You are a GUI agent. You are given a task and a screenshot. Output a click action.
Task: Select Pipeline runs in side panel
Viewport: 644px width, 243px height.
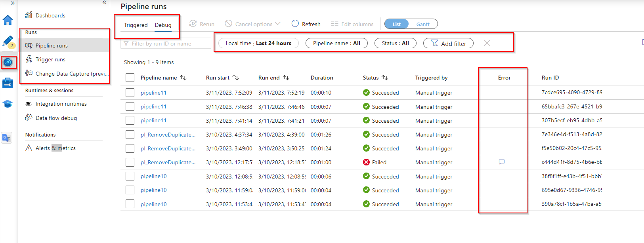65,46
